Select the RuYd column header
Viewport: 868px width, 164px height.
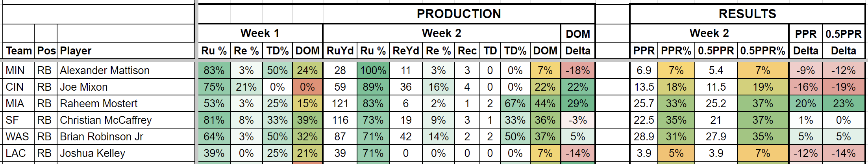340,51
